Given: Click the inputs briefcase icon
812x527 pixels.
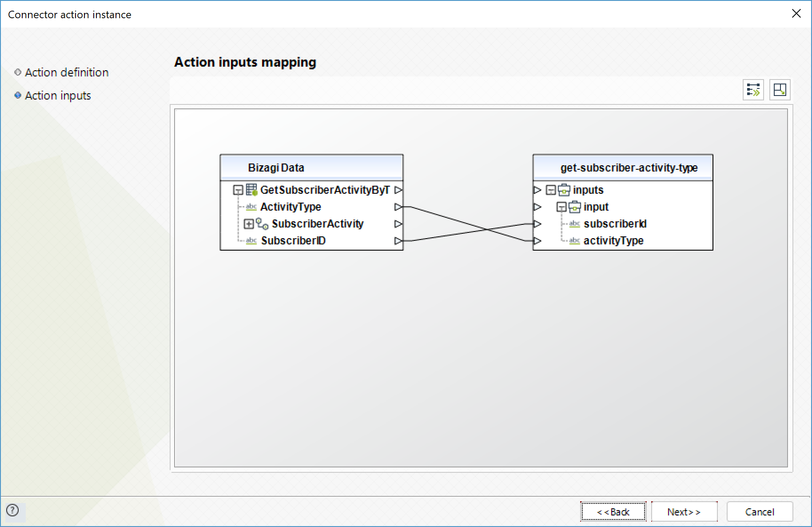Looking at the screenshot, I should pyautogui.click(x=564, y=190).
